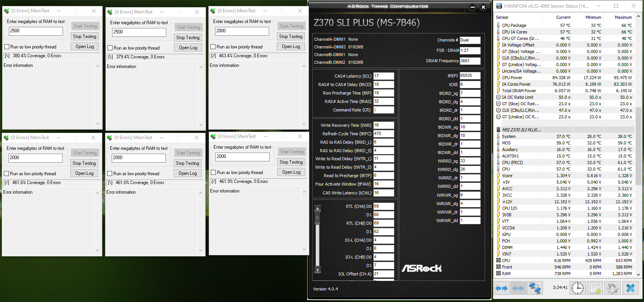The width and height of the screenshot is (644, 302).
Task: Enable low priority thread in 461.9% coverage MemTest
Action: pos(213,173)
